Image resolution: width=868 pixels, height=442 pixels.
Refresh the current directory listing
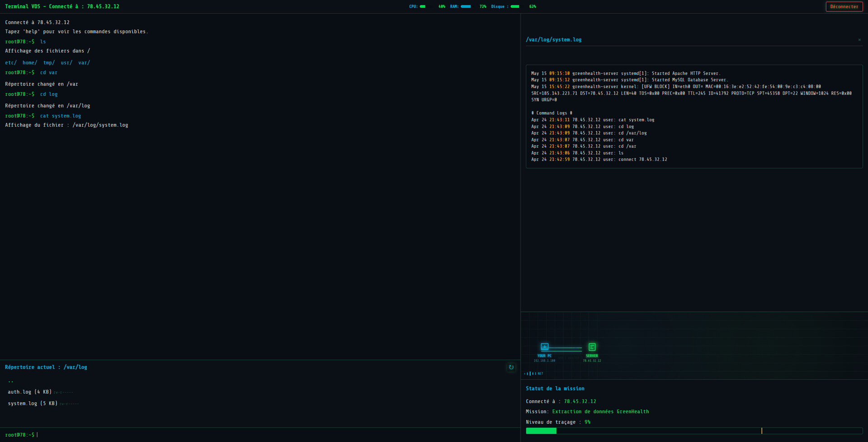click(511, 367)
